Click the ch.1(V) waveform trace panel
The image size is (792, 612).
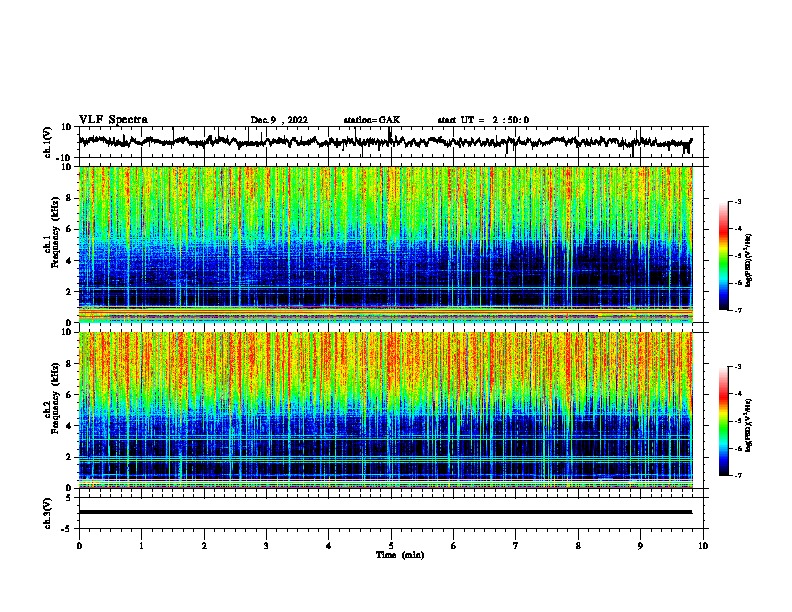[x=391, y=142]
